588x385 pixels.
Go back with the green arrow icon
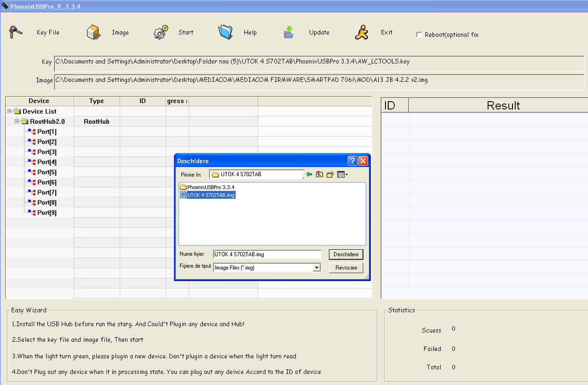coord(309,174)
